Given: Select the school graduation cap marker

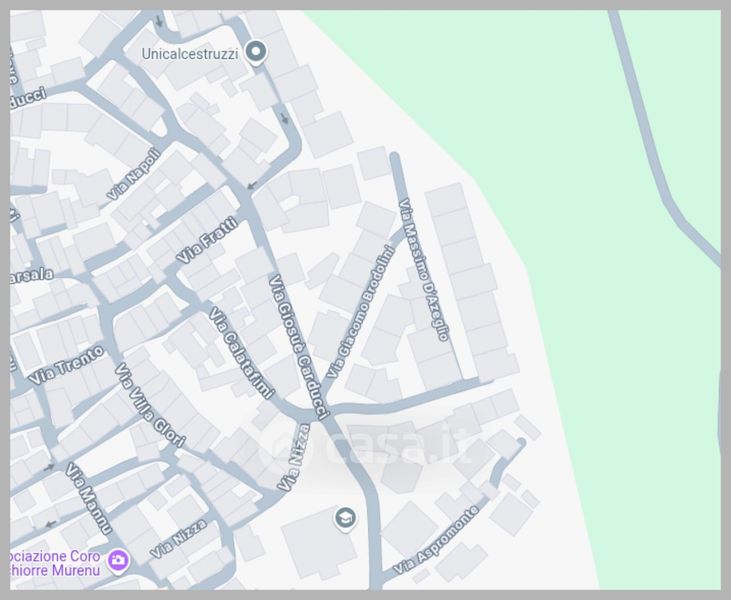Looking at the screenshot, I should [x=345, y=518].
